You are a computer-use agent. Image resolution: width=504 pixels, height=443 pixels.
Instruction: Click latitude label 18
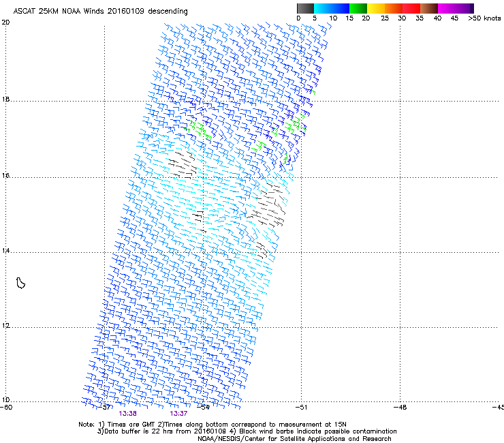click(5, 99)
